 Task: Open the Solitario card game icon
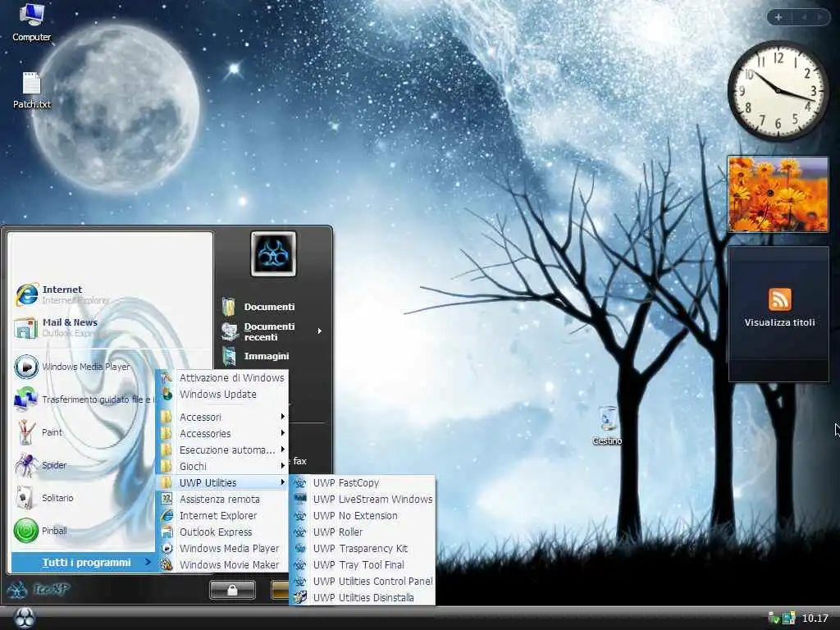point(25,498)
